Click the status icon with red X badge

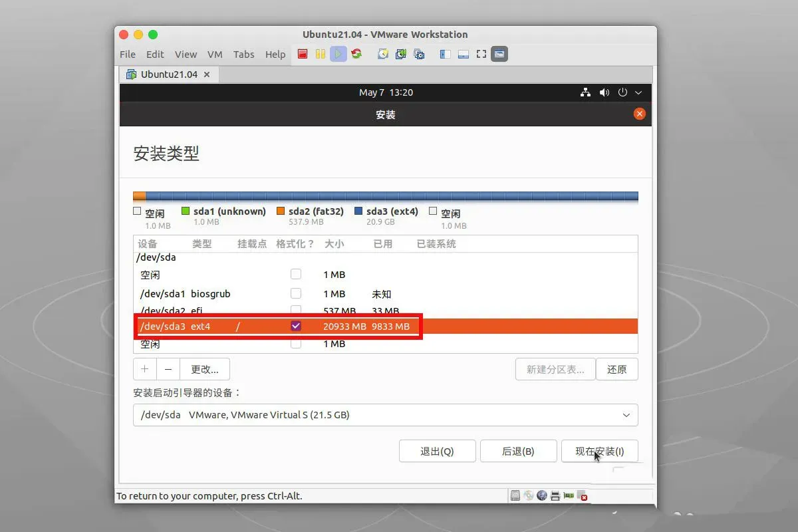click(583, 496)
